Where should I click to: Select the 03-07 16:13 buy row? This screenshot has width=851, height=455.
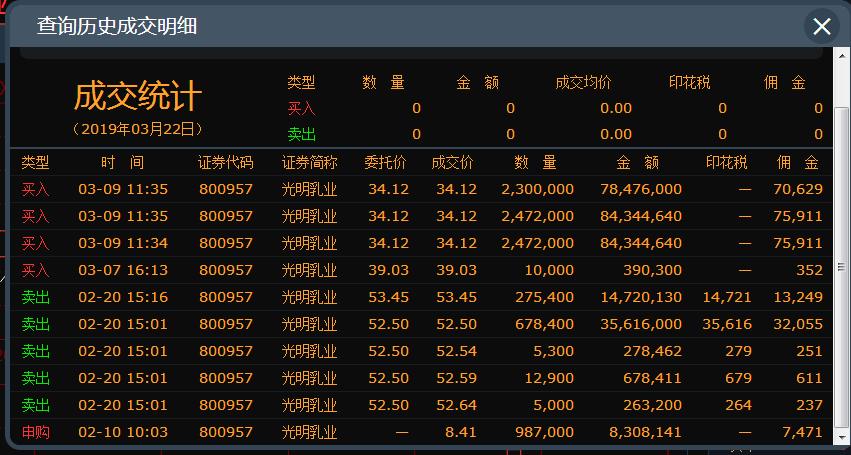pos(420,270)
